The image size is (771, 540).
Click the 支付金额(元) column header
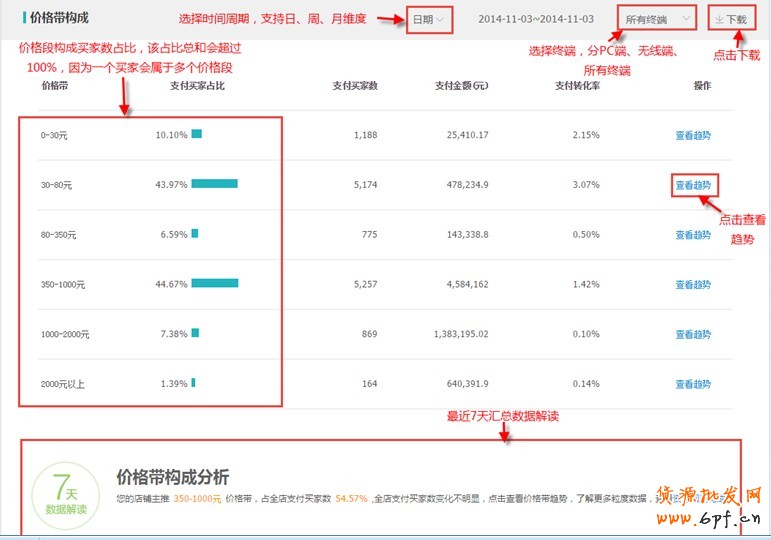[x=461, y=86]
